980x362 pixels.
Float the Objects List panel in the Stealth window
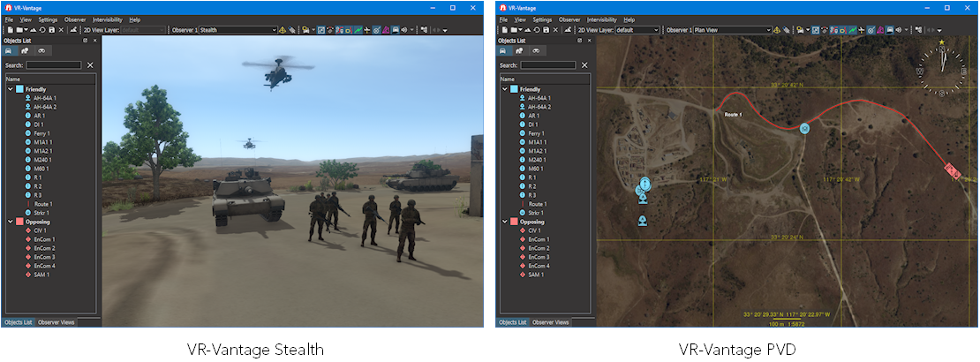(x=85, y=41)
